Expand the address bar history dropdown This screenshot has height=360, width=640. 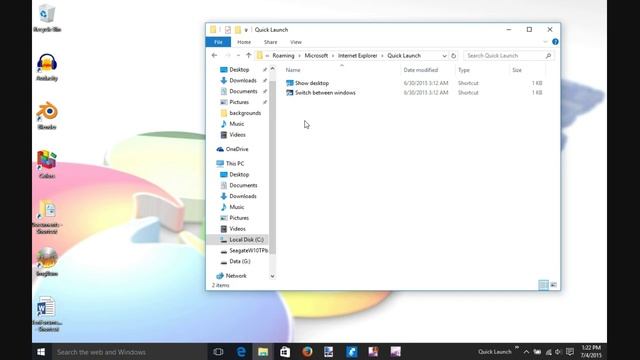(444, 56)
